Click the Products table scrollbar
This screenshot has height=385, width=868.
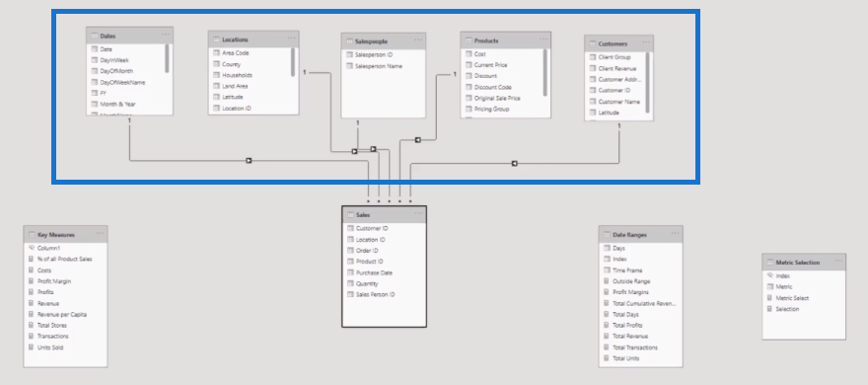tap(544, 72)
